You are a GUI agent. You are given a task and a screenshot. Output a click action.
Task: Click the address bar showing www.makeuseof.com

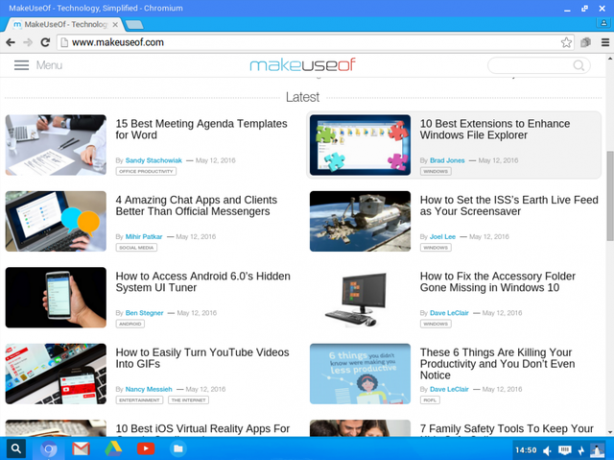coord(316,42)
